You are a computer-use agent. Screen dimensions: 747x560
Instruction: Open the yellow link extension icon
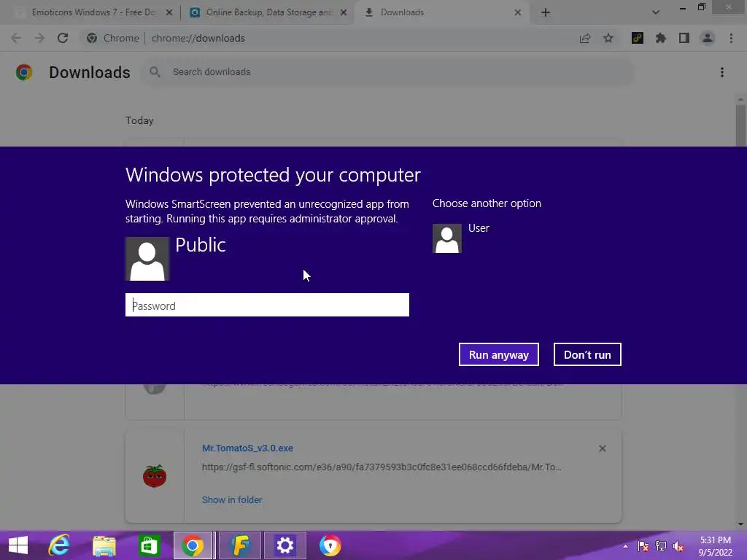[x=638, y=38]
